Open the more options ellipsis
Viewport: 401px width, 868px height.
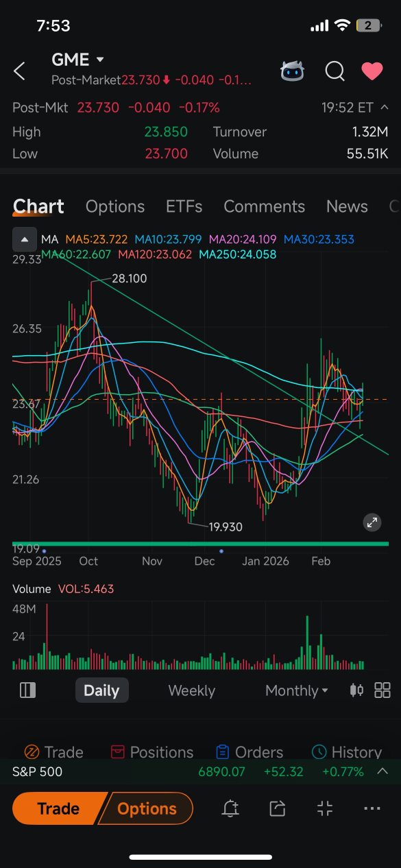click(372, 809)
